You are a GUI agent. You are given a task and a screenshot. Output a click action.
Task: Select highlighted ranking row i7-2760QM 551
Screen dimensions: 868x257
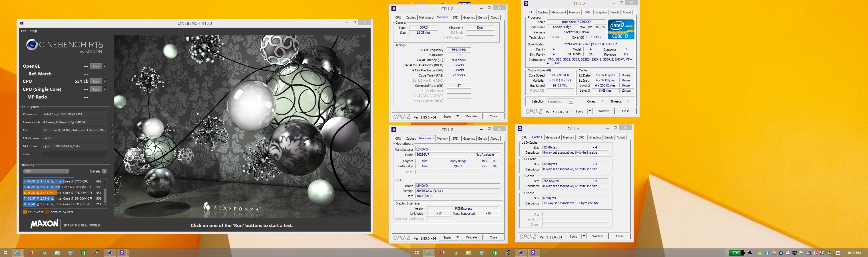point(63,193)
